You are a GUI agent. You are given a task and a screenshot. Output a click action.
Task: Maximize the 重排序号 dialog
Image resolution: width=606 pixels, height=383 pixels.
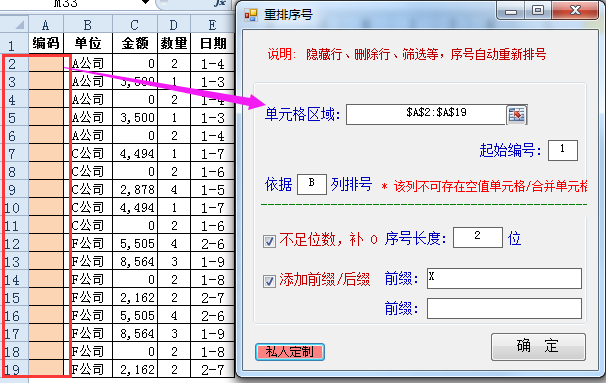538,10
